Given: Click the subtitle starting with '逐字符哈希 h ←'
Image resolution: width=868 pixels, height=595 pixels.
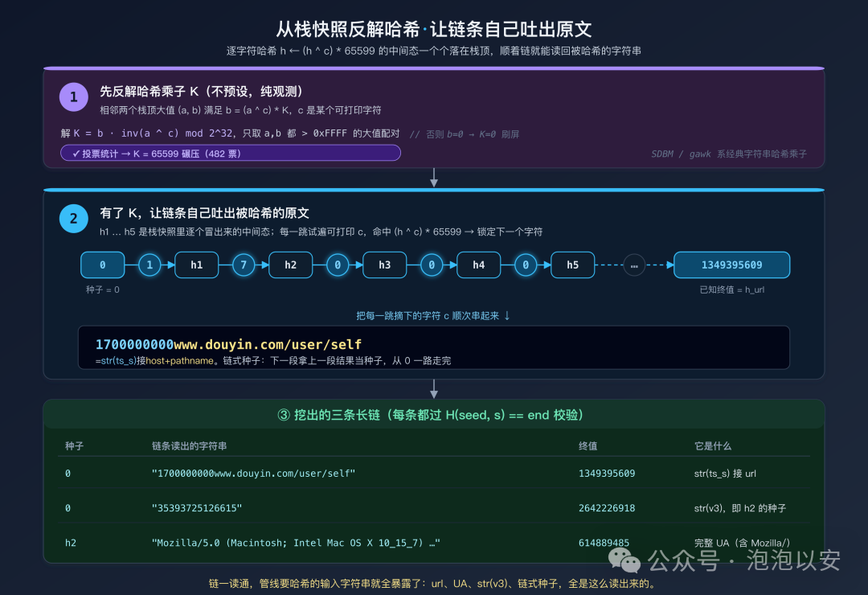Looking at the screenshot, I should [434, 51].
